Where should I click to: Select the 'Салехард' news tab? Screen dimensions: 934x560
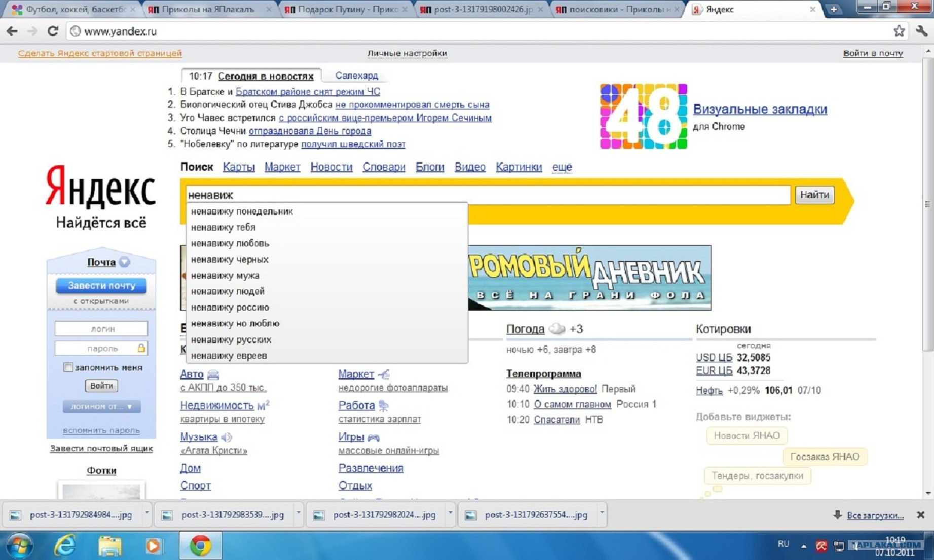(x=357, y=76)
